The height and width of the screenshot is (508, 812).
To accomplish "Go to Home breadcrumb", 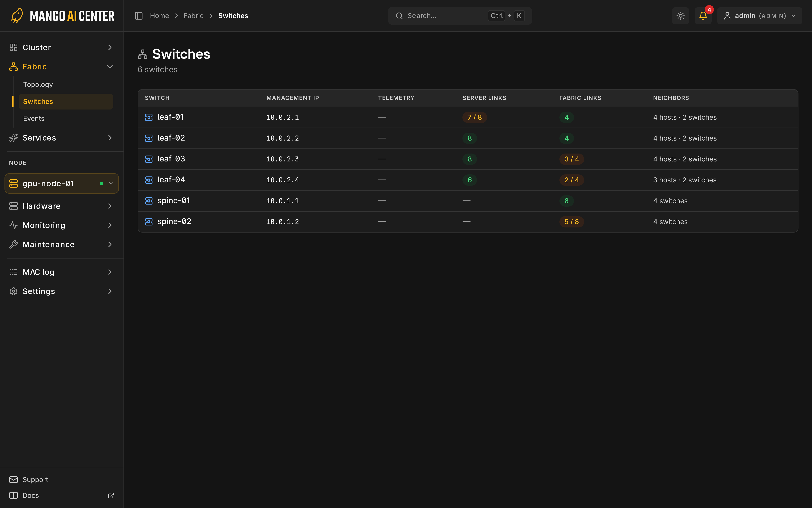I will pos(159,16).
